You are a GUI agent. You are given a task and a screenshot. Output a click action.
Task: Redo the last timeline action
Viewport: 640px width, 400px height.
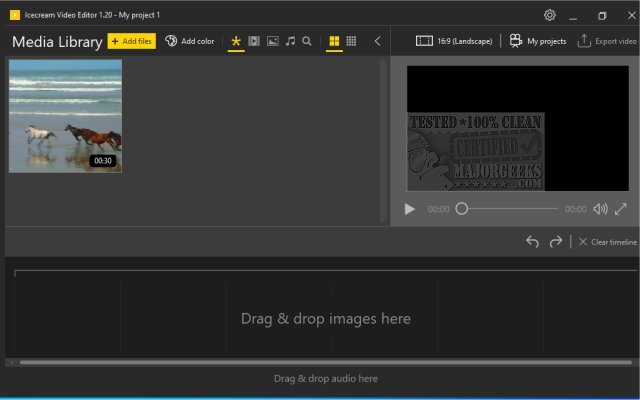click(x=556, y=242)
